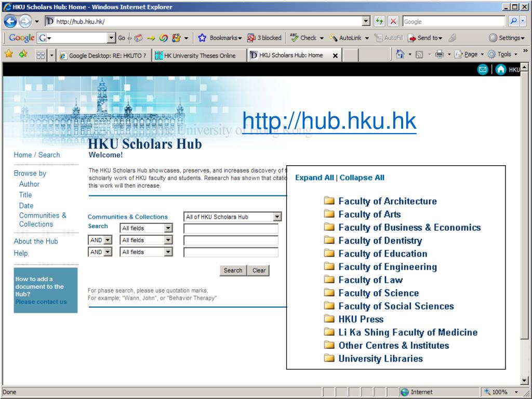
Task: Click the Please contact us link
Action: tap(41, 302)
